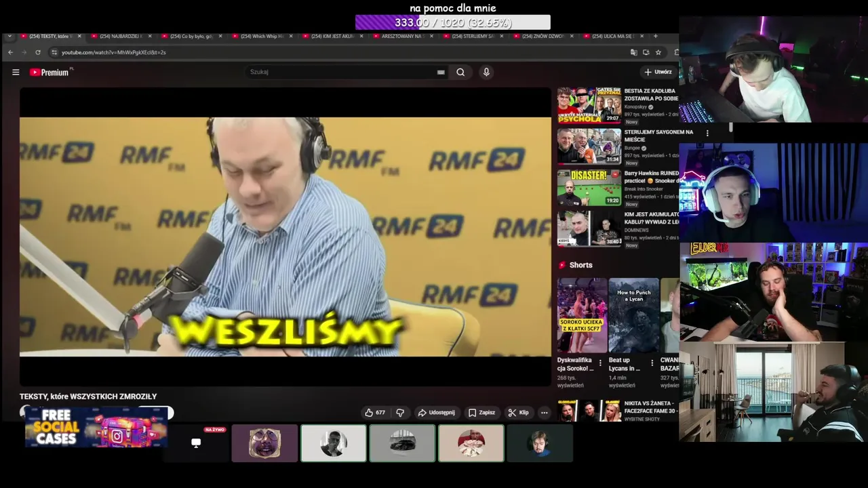Switch to the 'ARESZTOWANY NA' browser tab
868x488 pixels.
[x=401, y=36]
